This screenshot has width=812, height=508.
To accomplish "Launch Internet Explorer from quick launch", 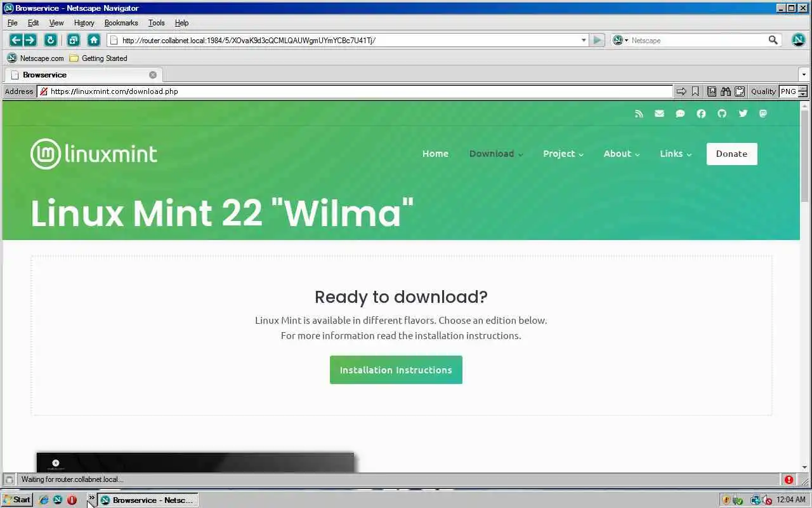I will pos(44,500).
